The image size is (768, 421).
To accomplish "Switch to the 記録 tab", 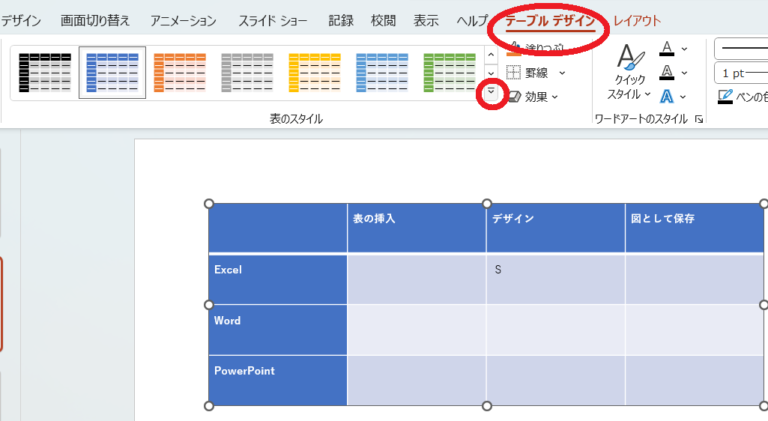I will coord(340,21).
